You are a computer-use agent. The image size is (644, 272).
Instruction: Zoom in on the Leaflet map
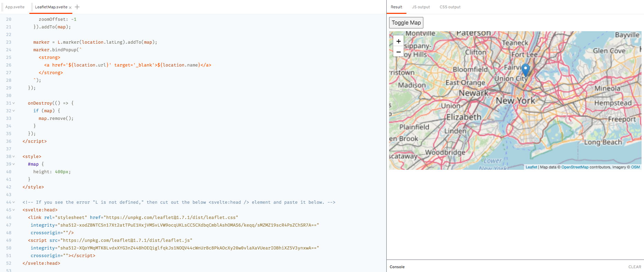click(398, 41)
